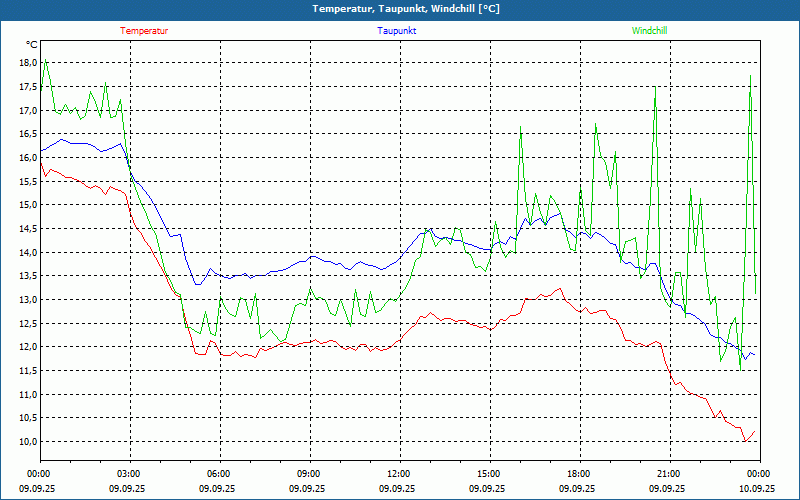Image resolution: width=800 pixels, height=500 pixels.
Task: Select the red Temperatur legend label
Action: pyautogui.click(x=144, y=31)
